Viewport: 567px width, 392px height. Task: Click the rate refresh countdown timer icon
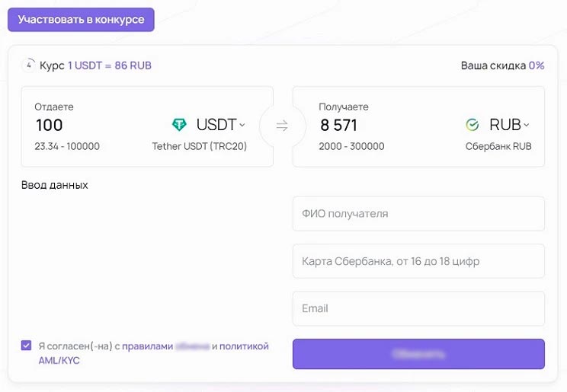(29, 65)
